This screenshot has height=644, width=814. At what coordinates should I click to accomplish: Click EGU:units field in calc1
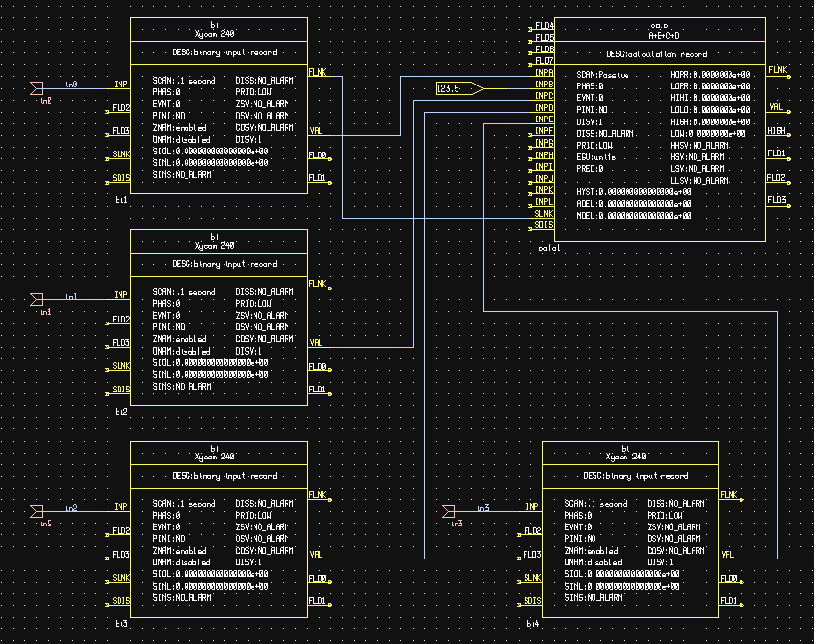[595, 157]
